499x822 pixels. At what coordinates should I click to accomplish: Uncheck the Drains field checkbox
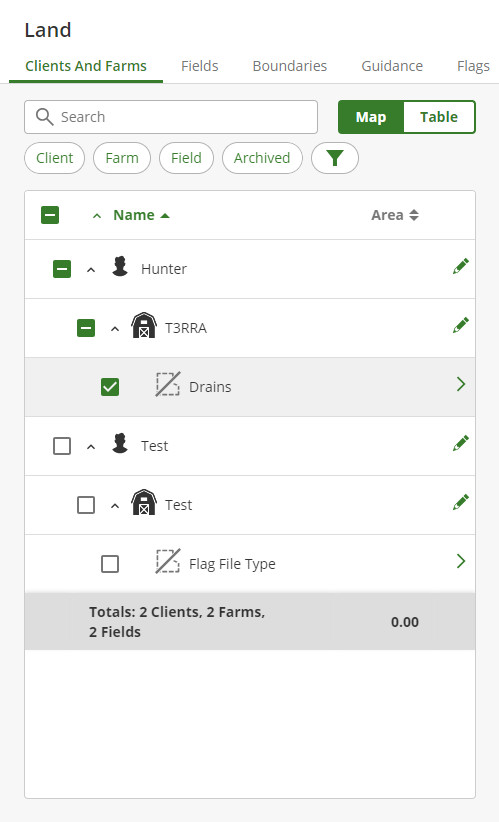(x=110, y=387)
